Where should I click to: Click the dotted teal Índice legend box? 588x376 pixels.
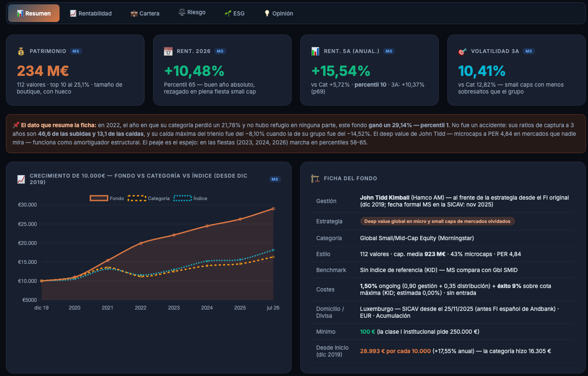182,198
